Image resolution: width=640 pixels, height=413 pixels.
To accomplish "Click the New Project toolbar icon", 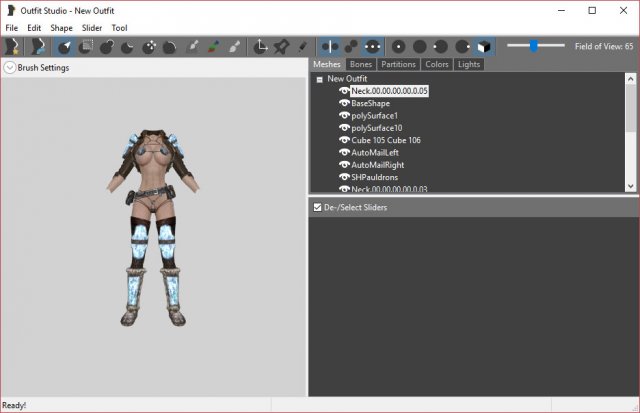I will tap(12, 46).
